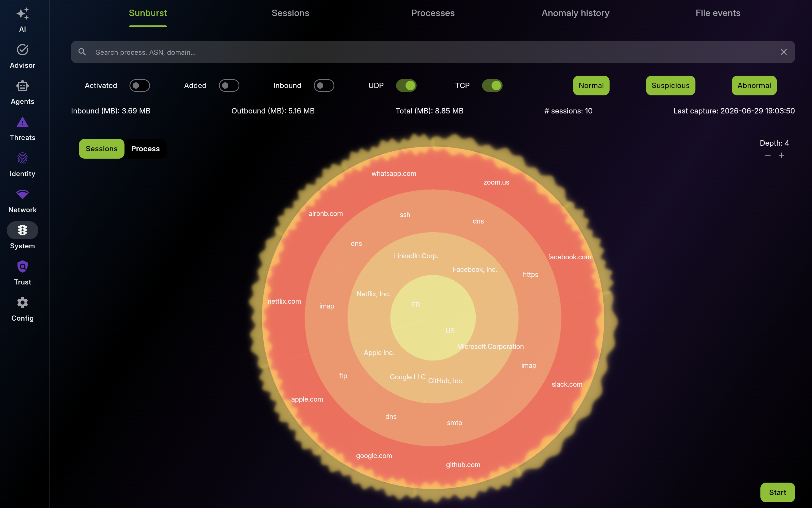Toggle the Normal filter chip
The width and height of the screenshot is (812, 508).
point(591,86)
